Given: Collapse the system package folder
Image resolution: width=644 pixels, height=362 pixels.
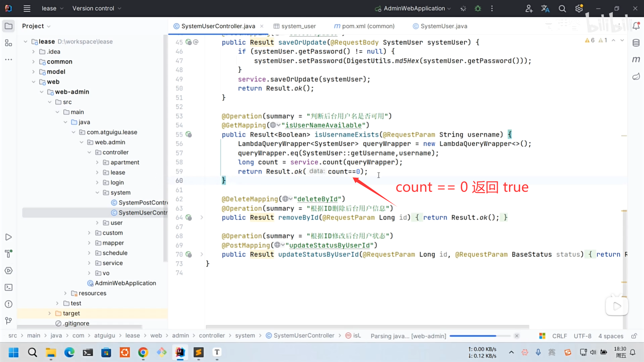Looking at the screenshot, I should point(97,193).
